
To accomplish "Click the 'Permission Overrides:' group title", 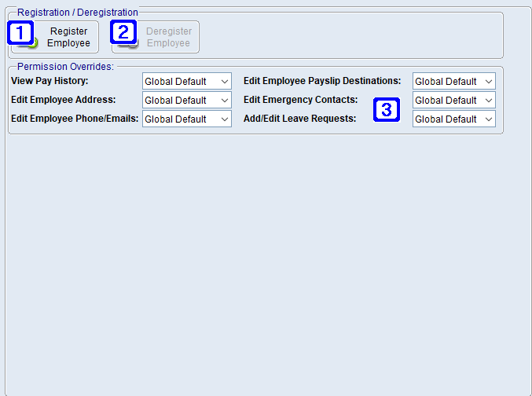I will pos(65,67).
